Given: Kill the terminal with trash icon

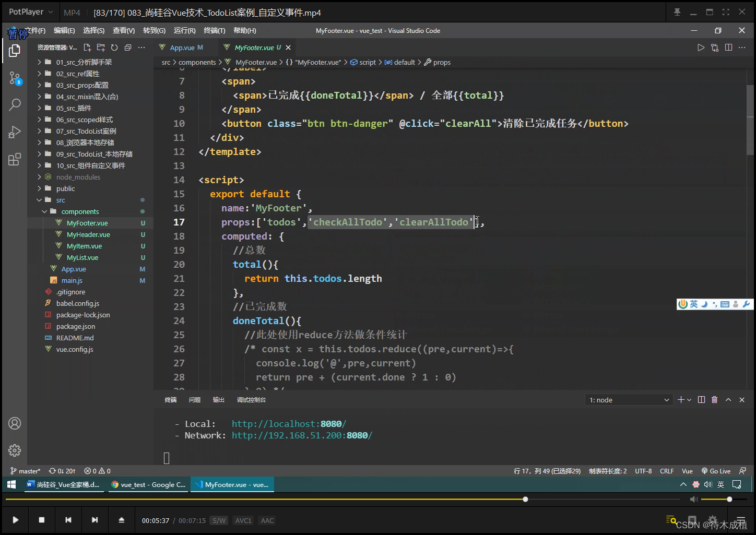Looking at the screenshot, I should [715, 400].
